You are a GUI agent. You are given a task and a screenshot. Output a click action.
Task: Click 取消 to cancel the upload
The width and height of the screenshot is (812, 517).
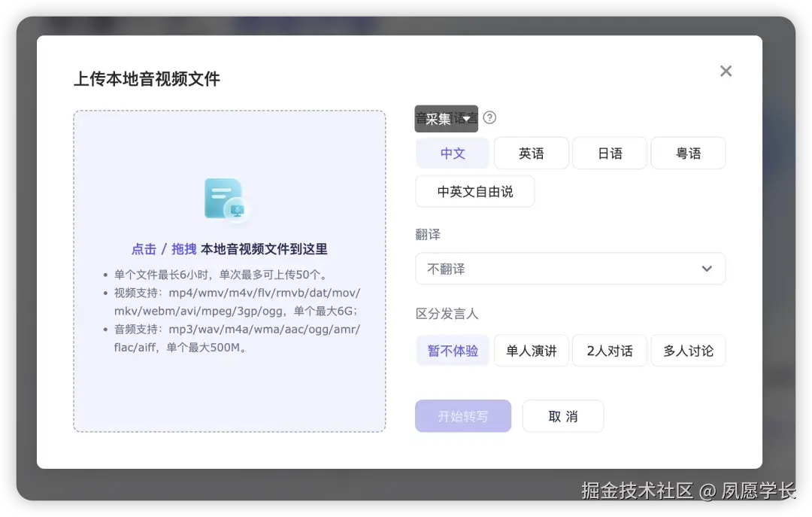(x=562, y=415)
